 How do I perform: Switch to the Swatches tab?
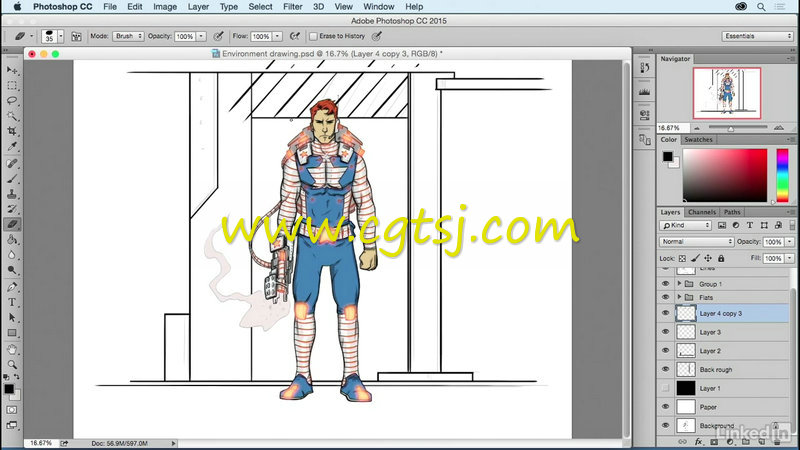pyautogui.click(x=698, y=140)
